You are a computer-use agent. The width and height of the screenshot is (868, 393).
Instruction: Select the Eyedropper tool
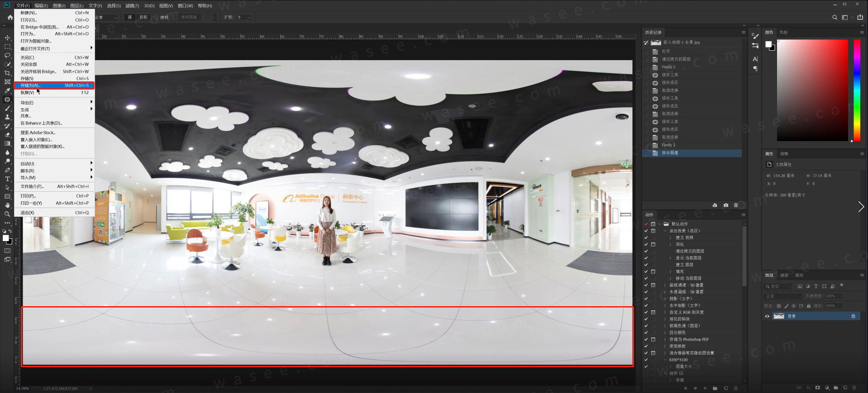tap(7, 90)
